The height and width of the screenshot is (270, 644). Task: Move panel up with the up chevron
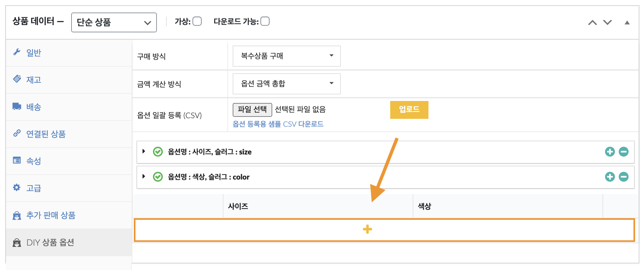tap(592, 22)
